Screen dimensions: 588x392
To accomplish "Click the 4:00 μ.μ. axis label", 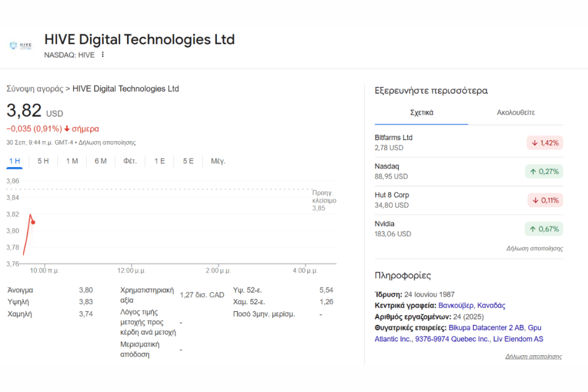I will pos(305,270).
